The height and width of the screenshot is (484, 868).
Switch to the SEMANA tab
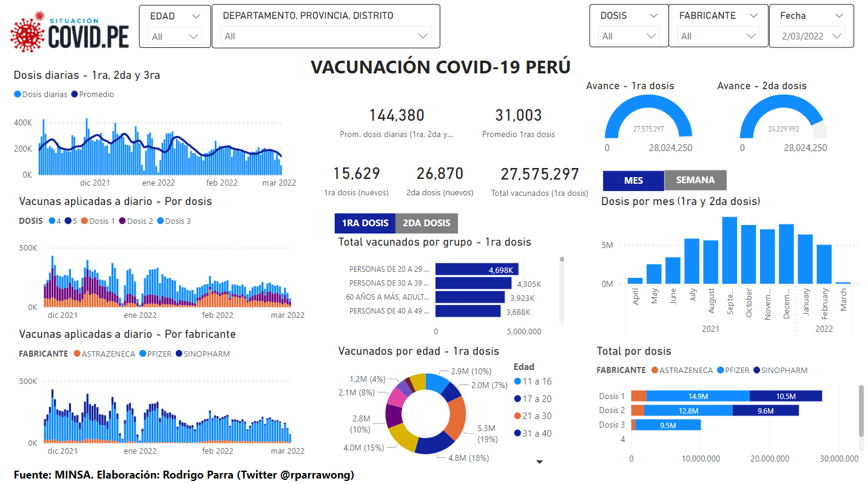(x=695, y=180)
